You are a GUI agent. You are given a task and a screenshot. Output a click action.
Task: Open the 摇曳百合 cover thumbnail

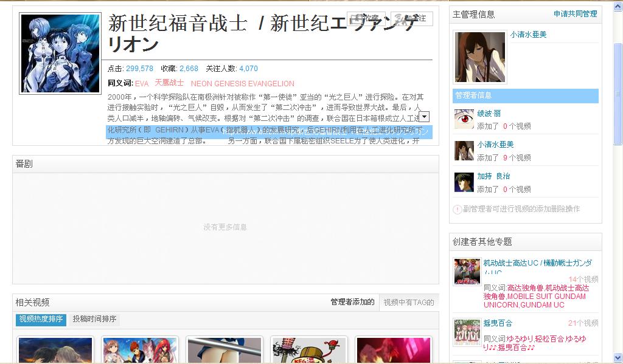467,332
